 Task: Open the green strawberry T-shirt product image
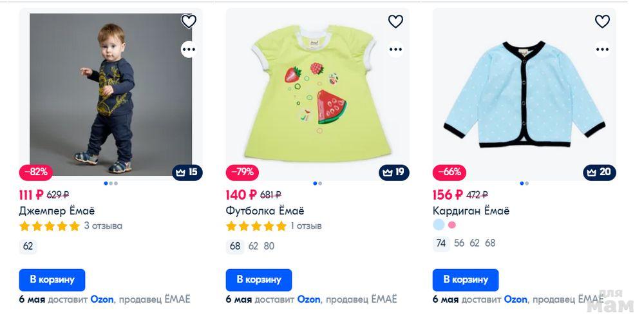click(x=317, y=93)
